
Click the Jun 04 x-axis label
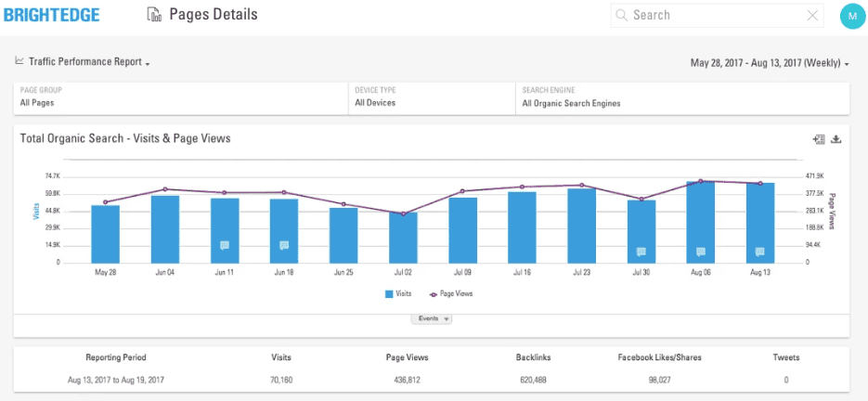pos(165,272)
